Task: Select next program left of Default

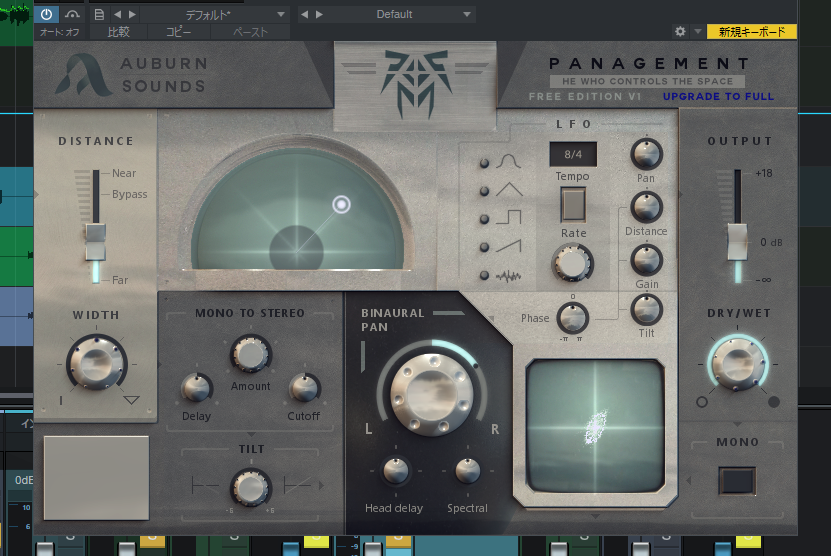Action: click(x=319, y=14)
